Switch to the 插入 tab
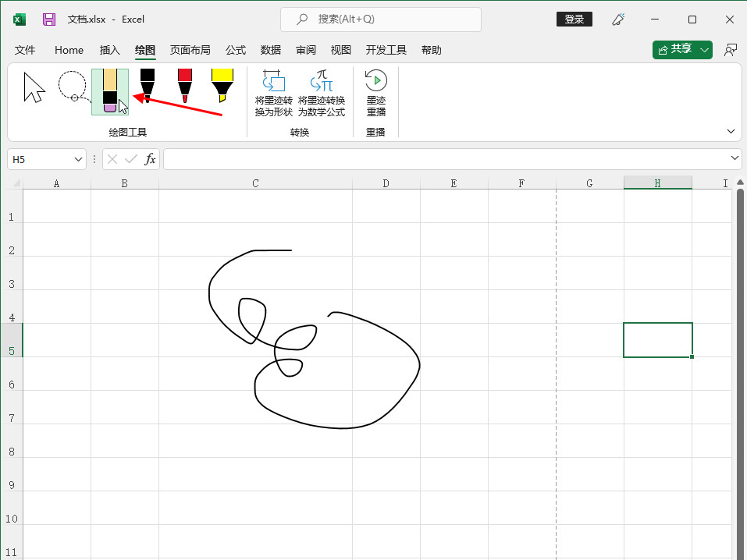This screenshot has width=747, height=560. tap(109, 50)
